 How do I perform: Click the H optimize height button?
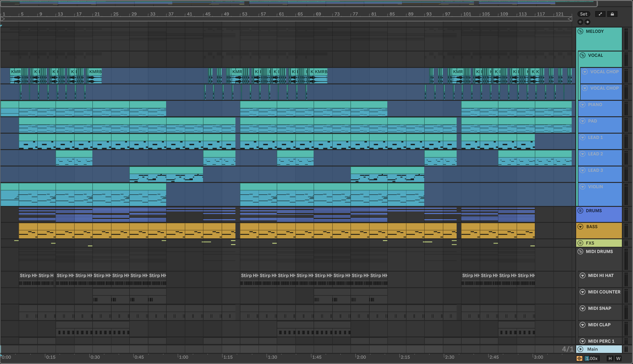pos(610,358)
